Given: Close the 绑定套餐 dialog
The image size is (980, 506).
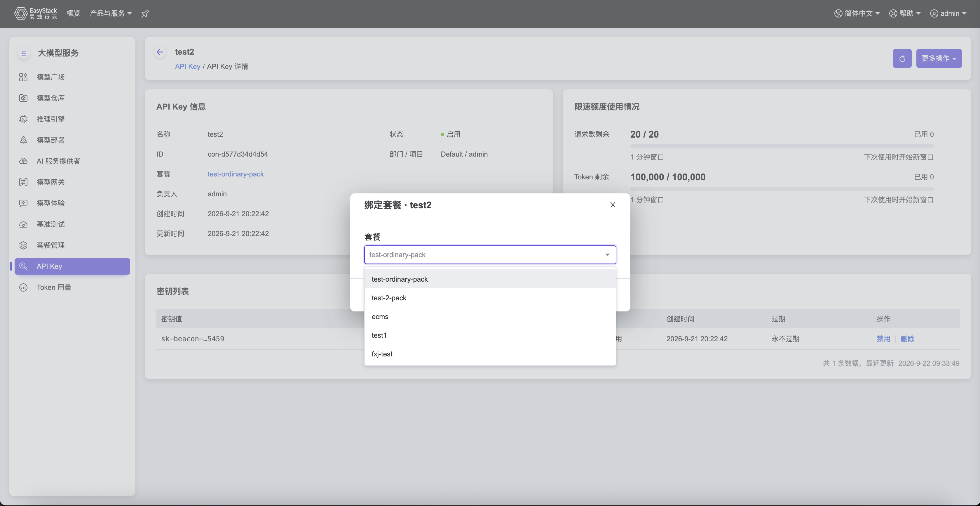Looking at the screenshot, I should (613, 205).
